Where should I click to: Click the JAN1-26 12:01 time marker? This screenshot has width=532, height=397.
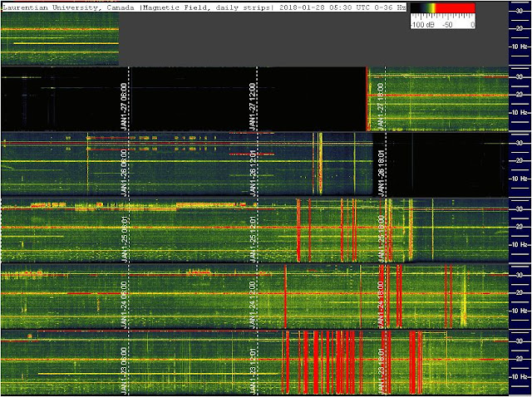tap(253, 172)
